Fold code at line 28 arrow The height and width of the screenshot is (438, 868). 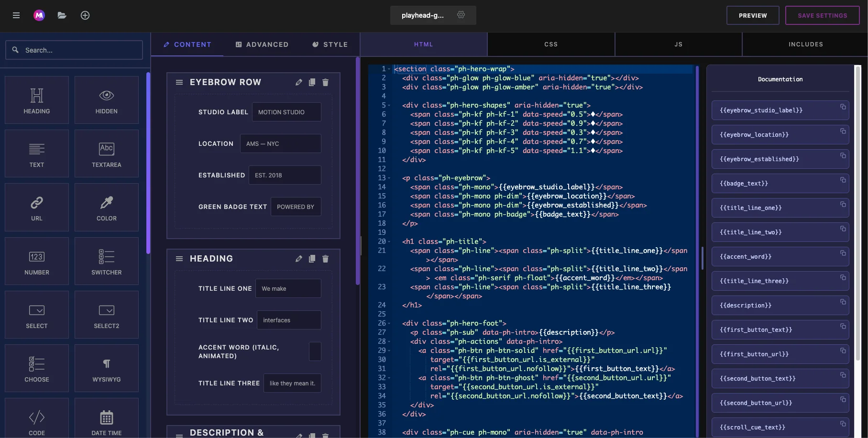coord(389,342)
